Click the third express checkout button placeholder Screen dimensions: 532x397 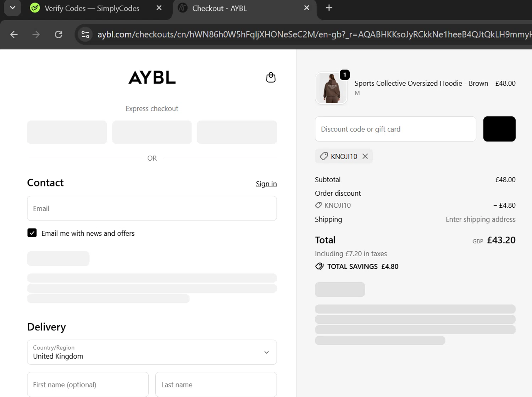click(237, 132)
